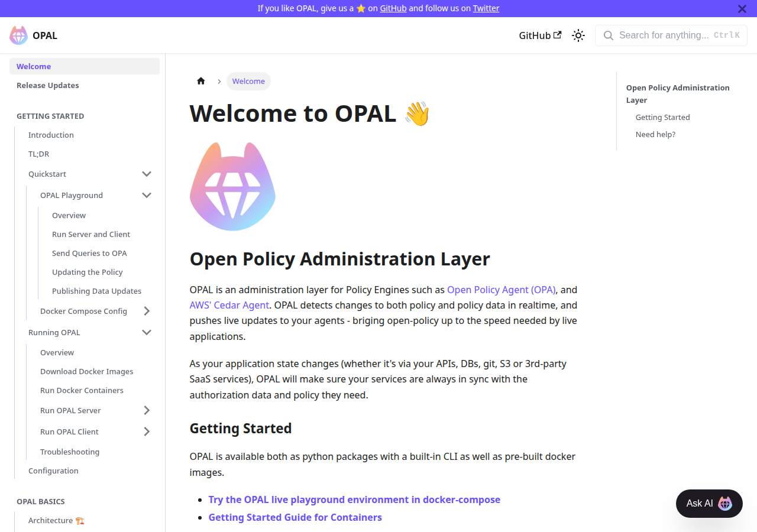Open the Quickstart sidebar item

pos(47,174)
